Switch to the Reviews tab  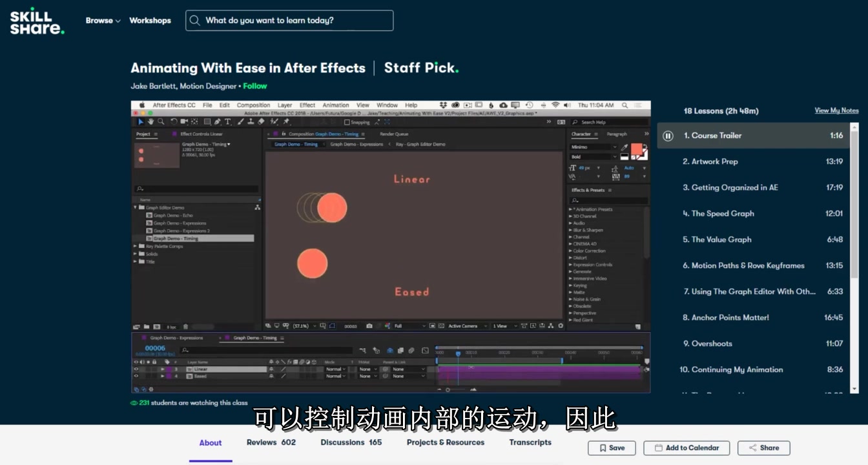tap(271, 442)
